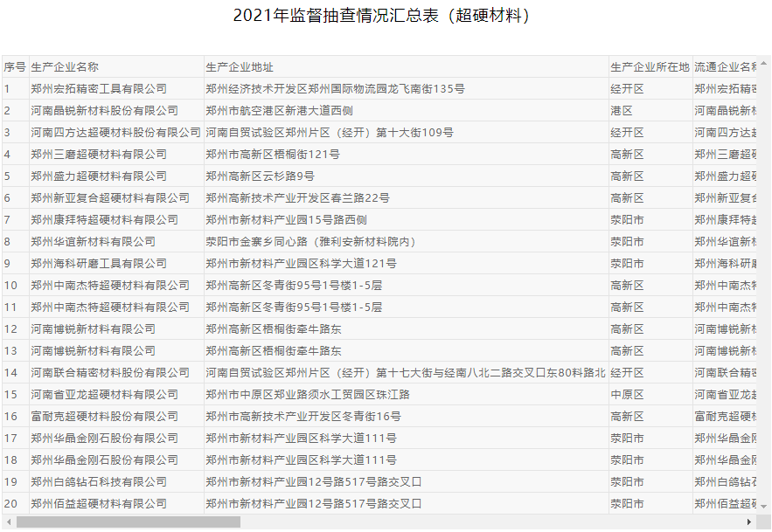Screen dimensions: 772x532
Task: Select cell 郑州白鸽钻石科技有限公司 in 生产企业名称 column
Action: tap(116, 482)
